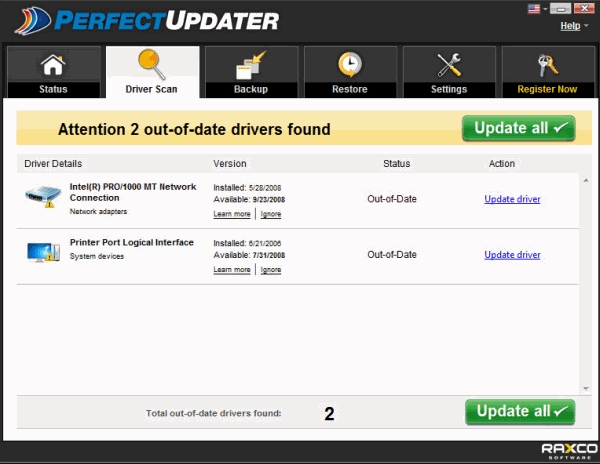Click the total count number 2
The width and height of the screenshot is (600, 464).
coord(329,414)
